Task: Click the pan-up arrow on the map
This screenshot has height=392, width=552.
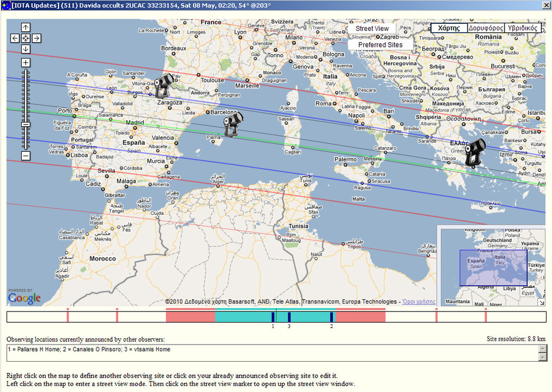Action: (25, 27)
